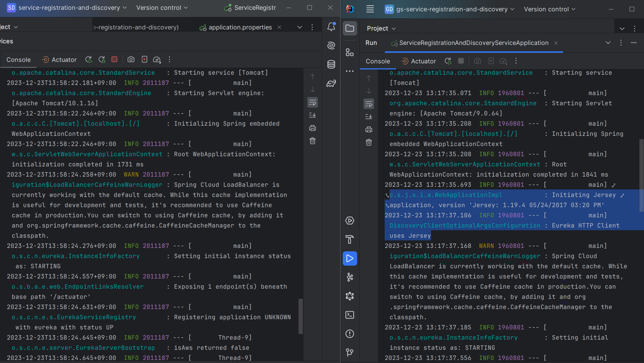Click down arrow in left console gutter
The width and height of the screenshot is (644, 363).
[x=313, y=89]
